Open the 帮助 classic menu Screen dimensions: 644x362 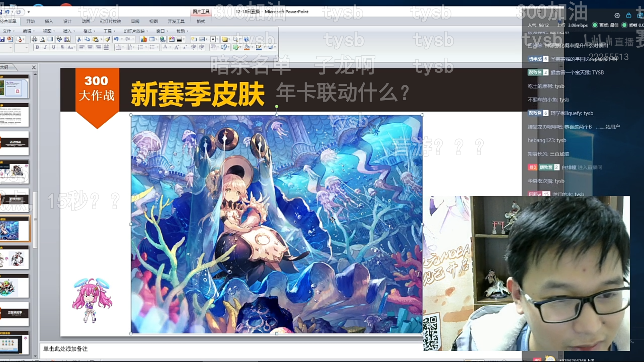(x=182, y=31)
